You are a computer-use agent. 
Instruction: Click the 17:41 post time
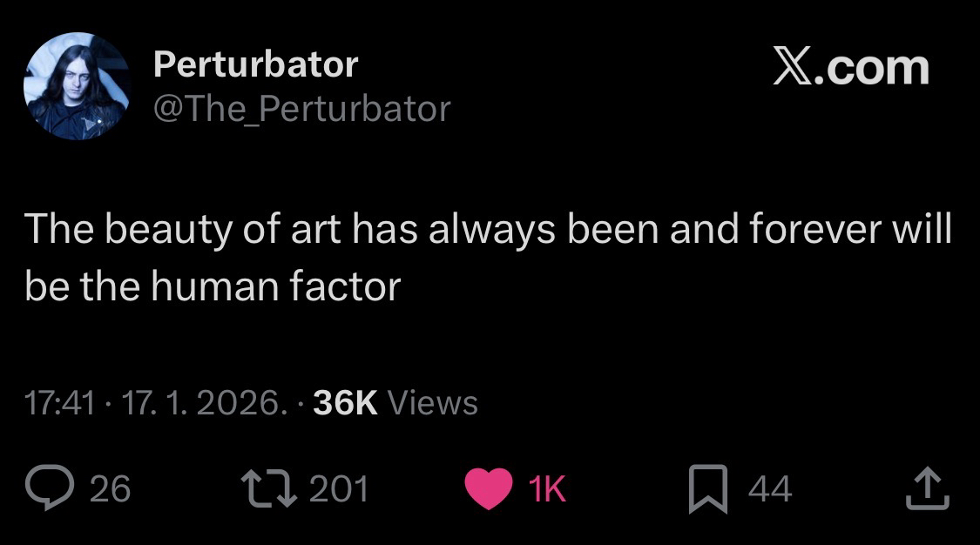(59, 403)
